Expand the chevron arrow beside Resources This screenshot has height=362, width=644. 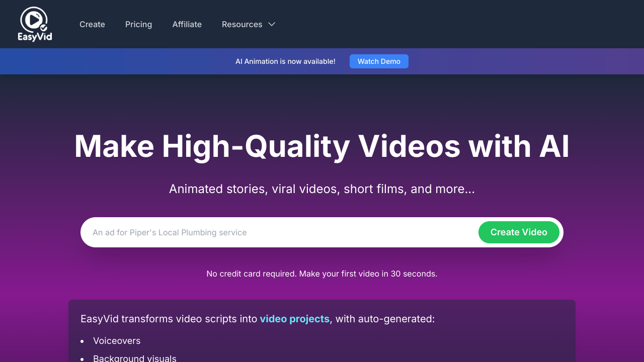pos(272,24)
